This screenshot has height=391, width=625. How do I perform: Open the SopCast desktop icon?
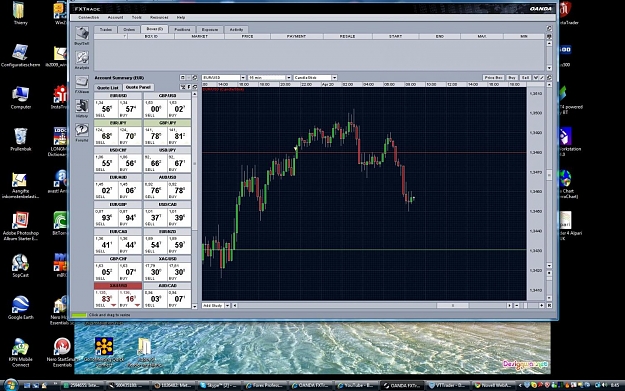[20, 265]
